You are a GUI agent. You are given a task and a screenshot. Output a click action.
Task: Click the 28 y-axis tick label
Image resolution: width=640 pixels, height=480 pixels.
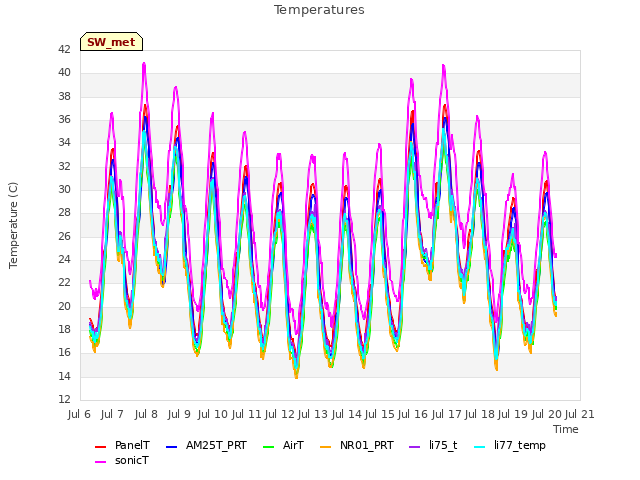coord(64,213)
